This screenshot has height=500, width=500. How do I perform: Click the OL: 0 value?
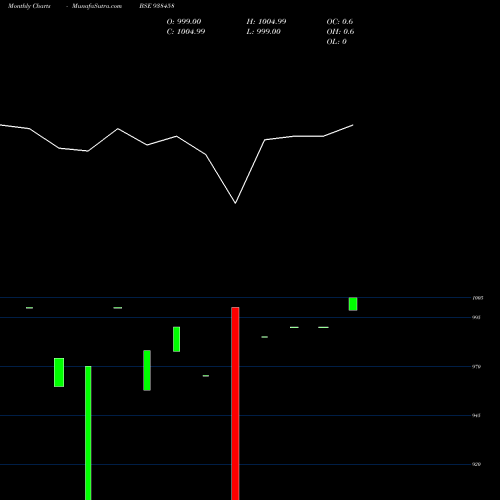point(336,42)
